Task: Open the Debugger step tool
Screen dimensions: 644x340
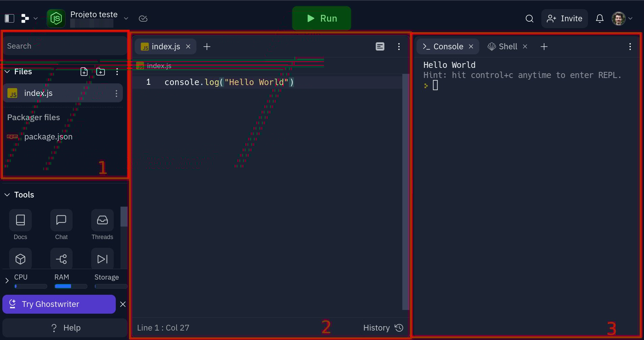Action: [102, 259]
